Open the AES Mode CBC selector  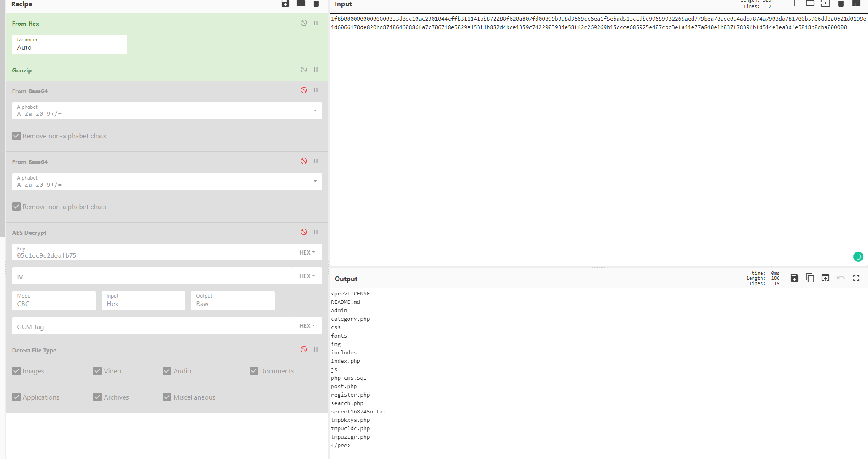(54, 301)
